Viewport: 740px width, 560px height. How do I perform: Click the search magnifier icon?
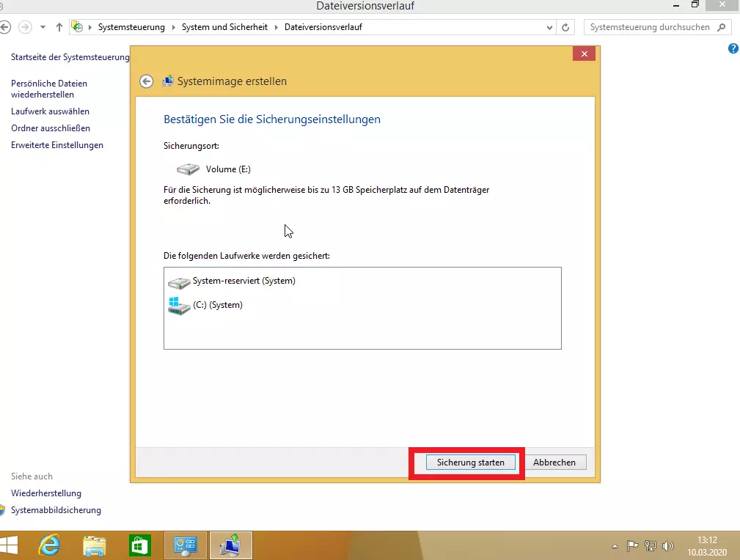[x=721, y=27]
